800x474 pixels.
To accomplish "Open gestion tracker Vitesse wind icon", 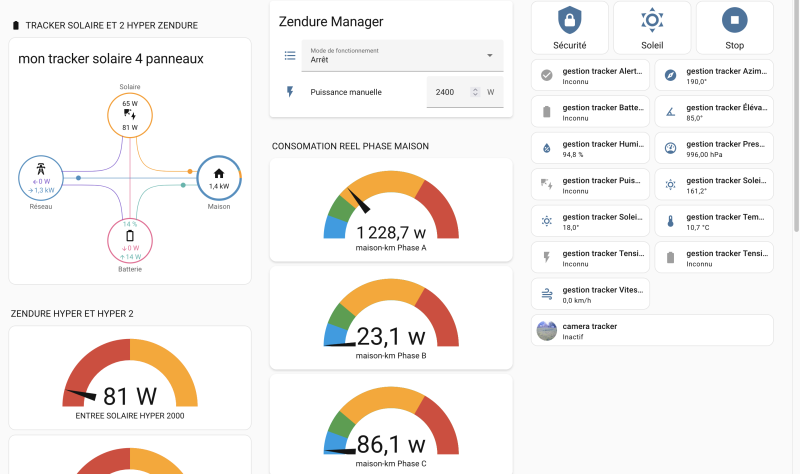I will (x=546, y=294).
